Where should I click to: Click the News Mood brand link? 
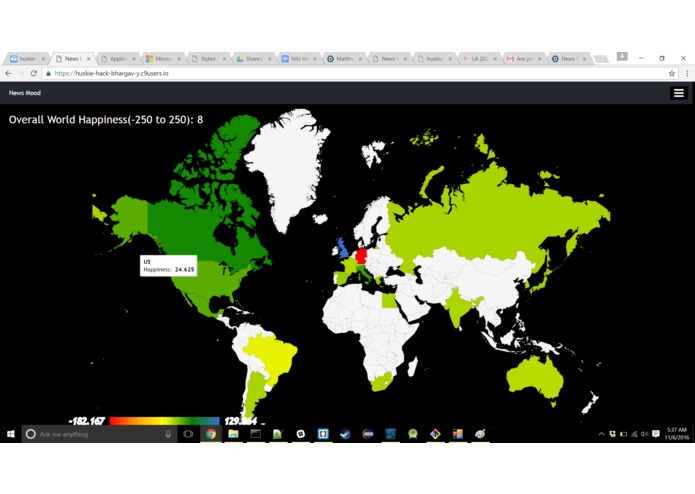tap(25, 93)
